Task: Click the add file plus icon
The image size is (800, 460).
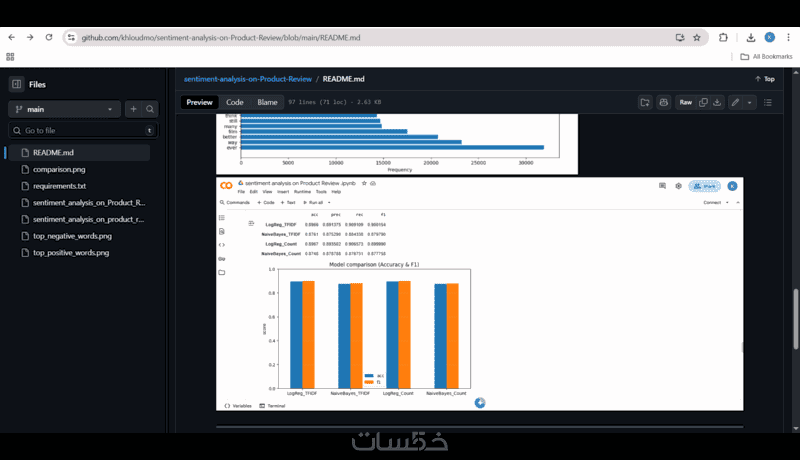Action: pos(133,109)
